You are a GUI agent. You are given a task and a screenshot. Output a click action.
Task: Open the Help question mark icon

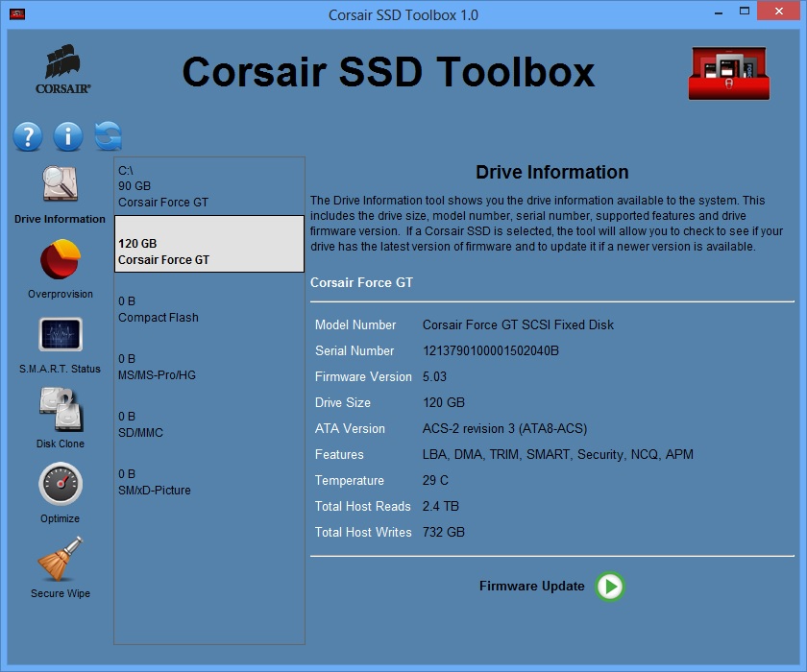tap(28, 136)
